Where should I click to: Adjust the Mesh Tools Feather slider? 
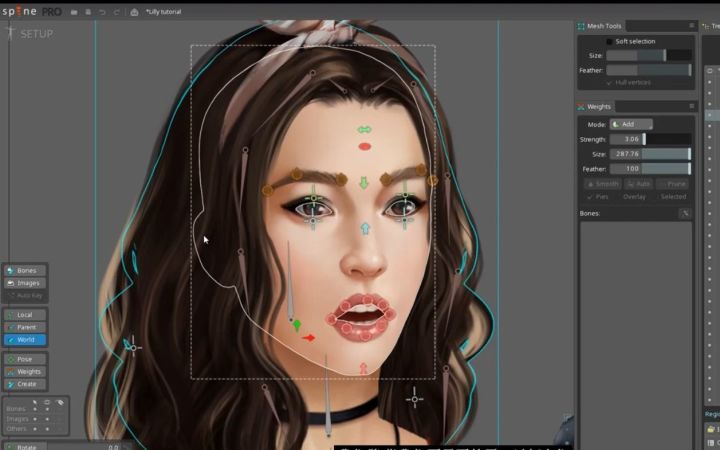(649, 70)
